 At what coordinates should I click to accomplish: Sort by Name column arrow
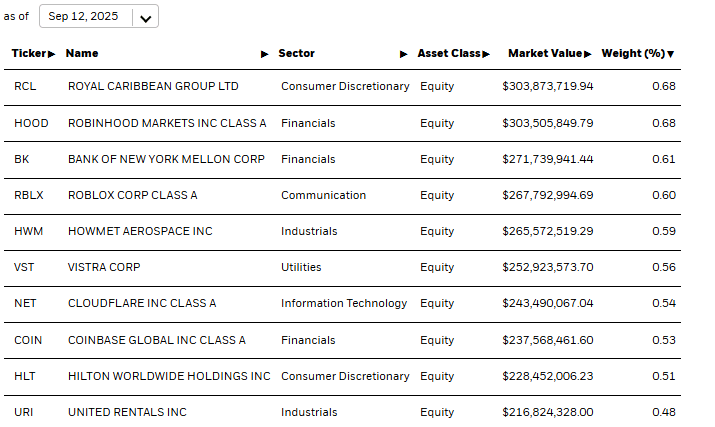[265, 54]
